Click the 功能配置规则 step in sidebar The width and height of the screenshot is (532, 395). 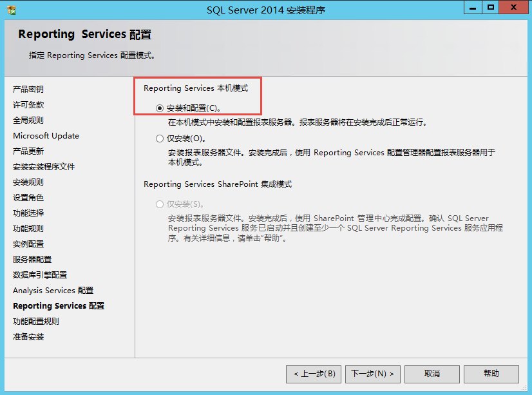(36, 322)
